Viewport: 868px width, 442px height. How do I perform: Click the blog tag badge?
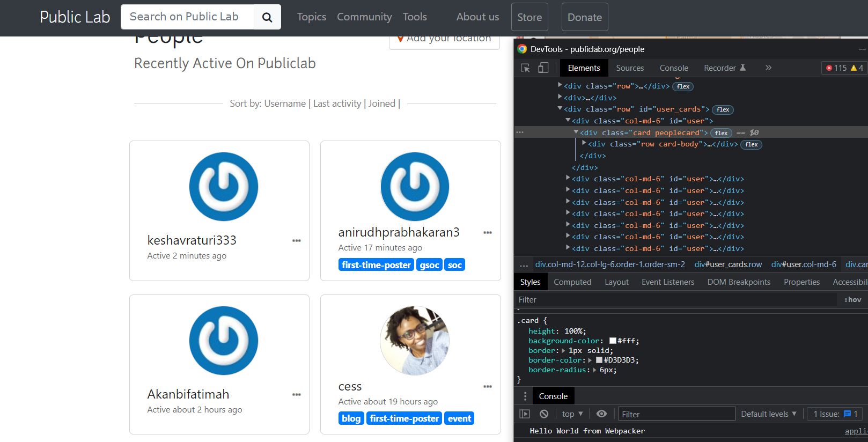(x=351, y=418)
